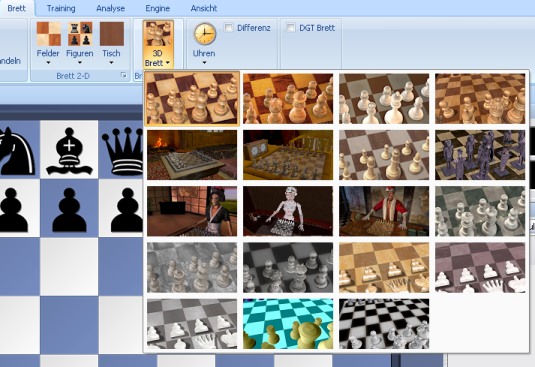Viewport: 535px width, 367px height.
Task: Open the Training ribbon tab
Action: coord(61,8)
